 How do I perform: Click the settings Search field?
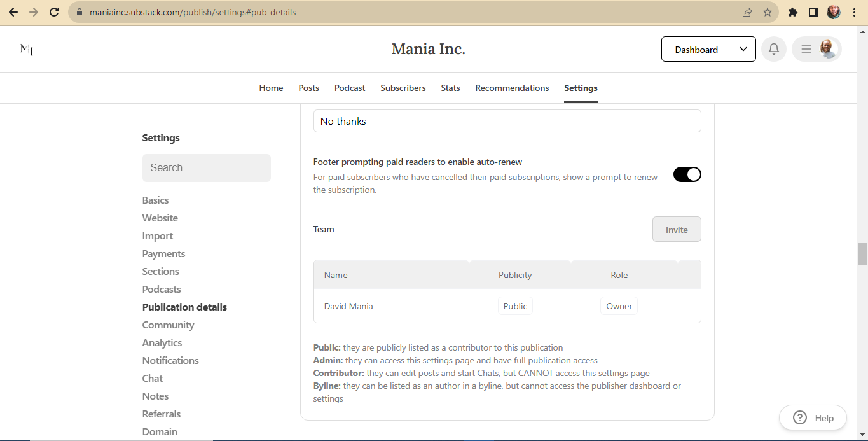pos(207,168)
